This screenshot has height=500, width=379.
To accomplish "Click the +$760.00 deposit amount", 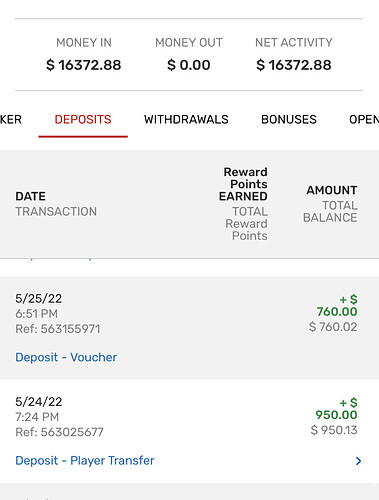I will point(337,306).
